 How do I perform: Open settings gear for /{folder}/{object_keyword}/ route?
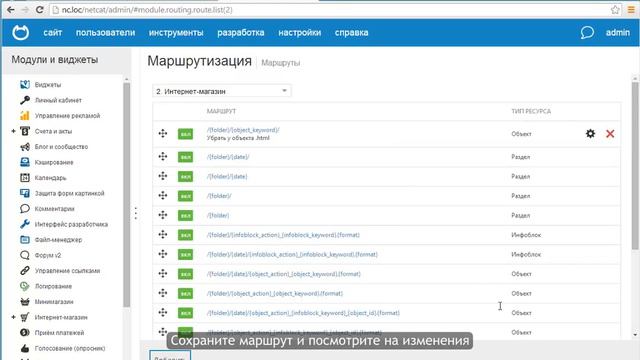pyautogui.click(x=590, y=133)
